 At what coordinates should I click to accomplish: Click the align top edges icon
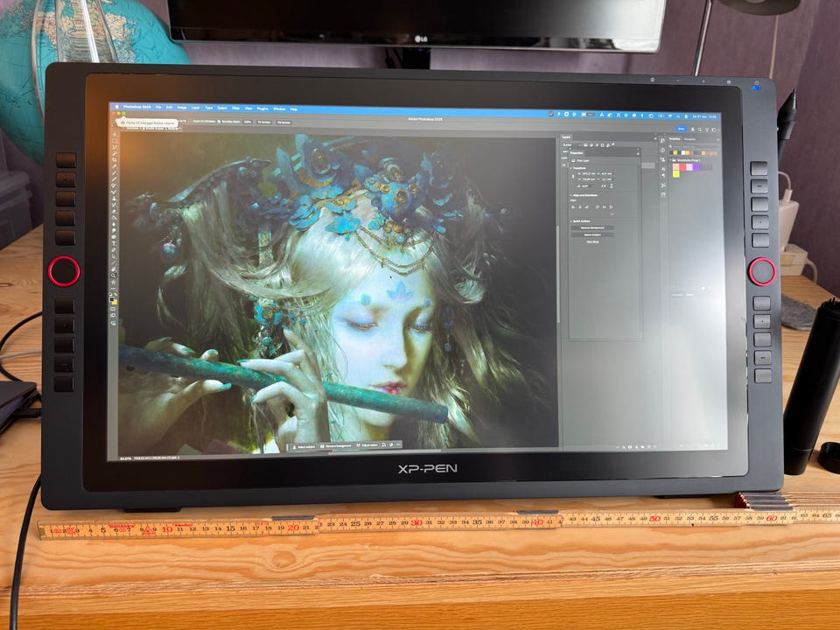tap(598, 206)
